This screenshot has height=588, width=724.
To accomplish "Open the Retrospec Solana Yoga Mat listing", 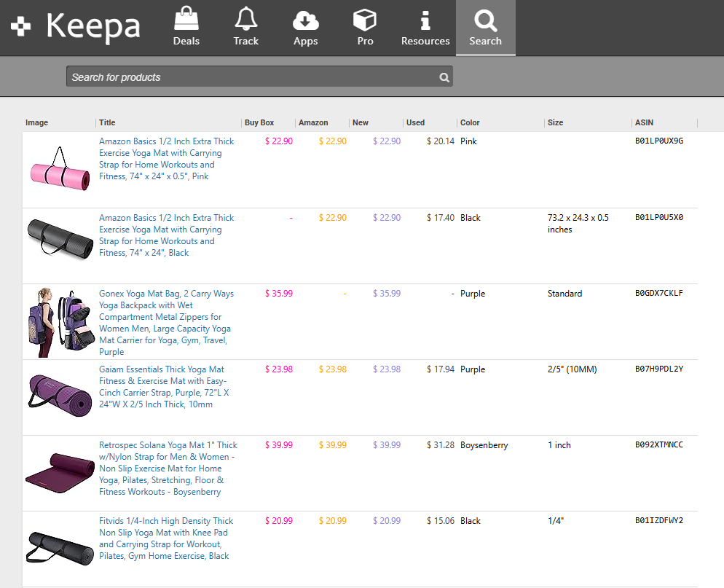I will click(166, 468).
